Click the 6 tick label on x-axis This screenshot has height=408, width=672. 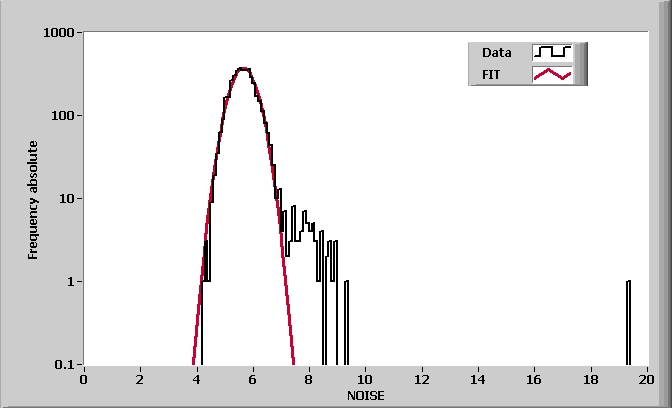(253, 379)
